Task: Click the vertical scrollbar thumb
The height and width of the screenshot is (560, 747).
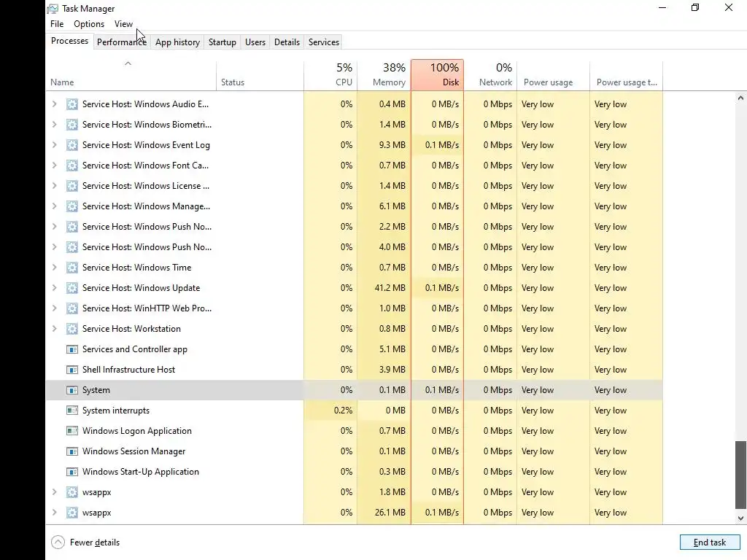Action: [740, 475]
